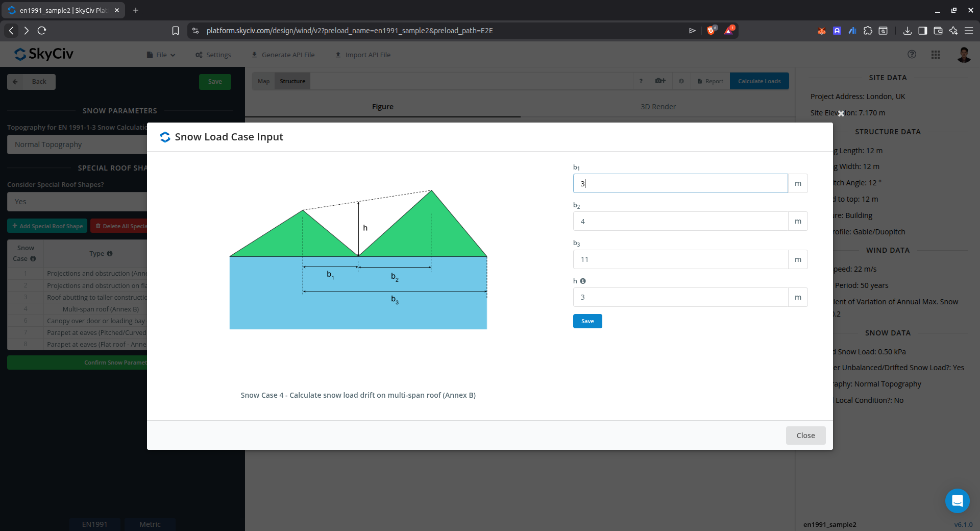Open the SkyCiv apps grid icon
This screenshot has width=980, height=531.
point(936,55)
